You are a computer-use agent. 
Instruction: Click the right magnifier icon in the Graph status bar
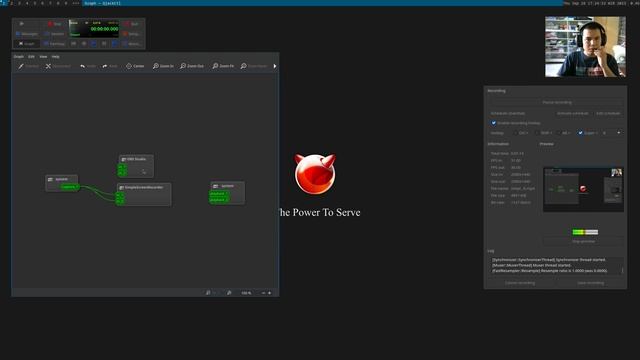[229, 293]
